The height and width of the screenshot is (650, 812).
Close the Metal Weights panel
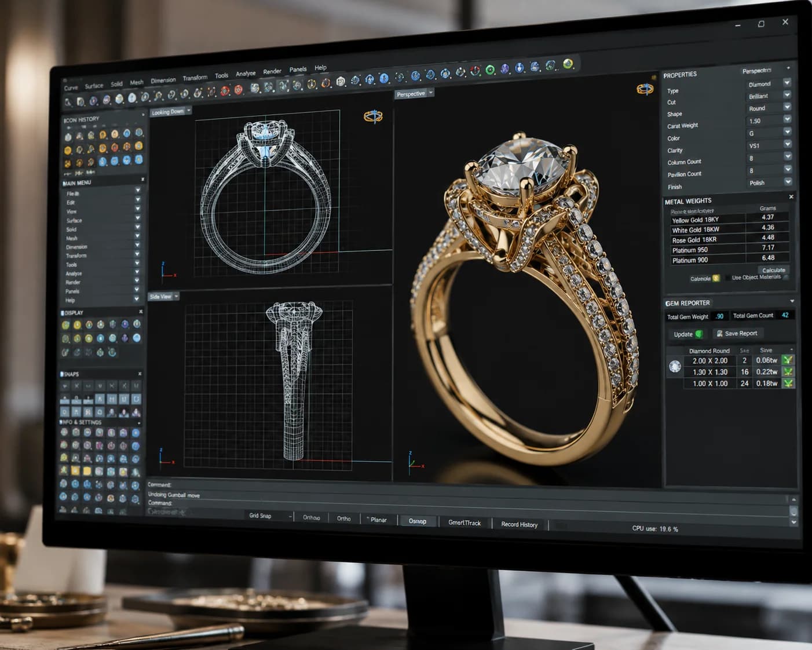click(791, 197)
